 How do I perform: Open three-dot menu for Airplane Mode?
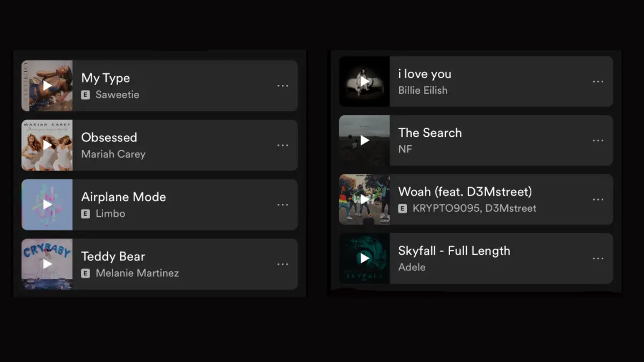click(283, 205)
